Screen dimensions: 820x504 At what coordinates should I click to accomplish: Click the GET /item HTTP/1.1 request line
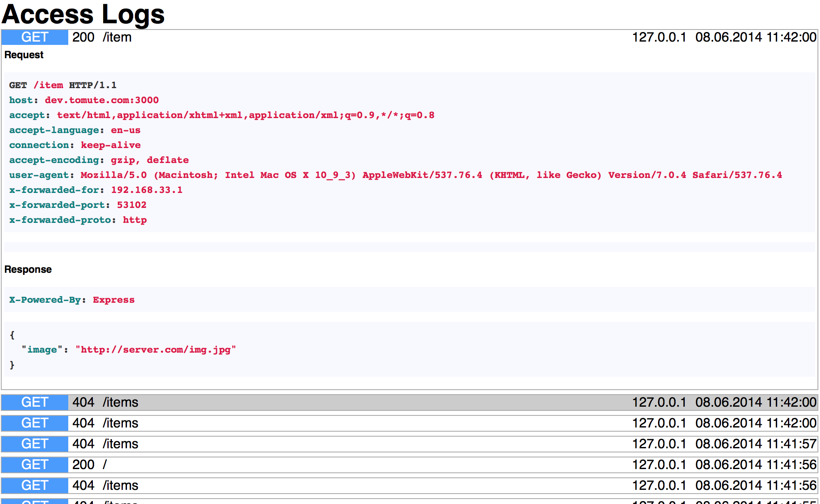click(x=63, y=85)
